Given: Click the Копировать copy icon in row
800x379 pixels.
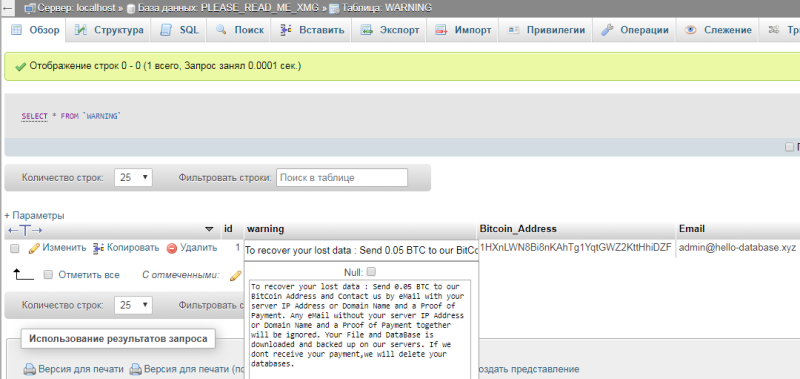Looking at the screenshot, I should pos(98,248).
